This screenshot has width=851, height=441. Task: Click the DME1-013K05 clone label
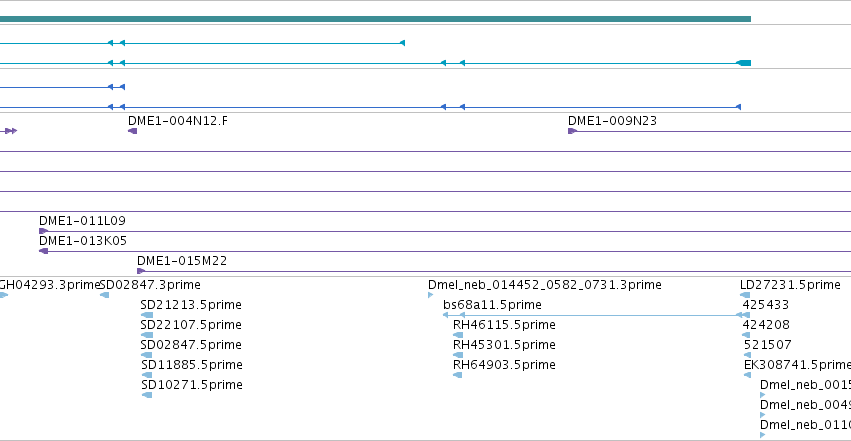82,241
